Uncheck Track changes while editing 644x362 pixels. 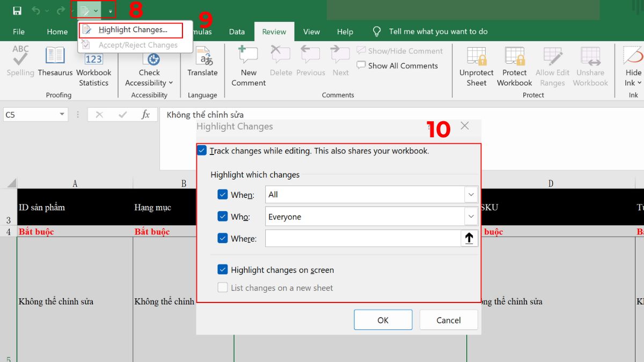point(201,151)
